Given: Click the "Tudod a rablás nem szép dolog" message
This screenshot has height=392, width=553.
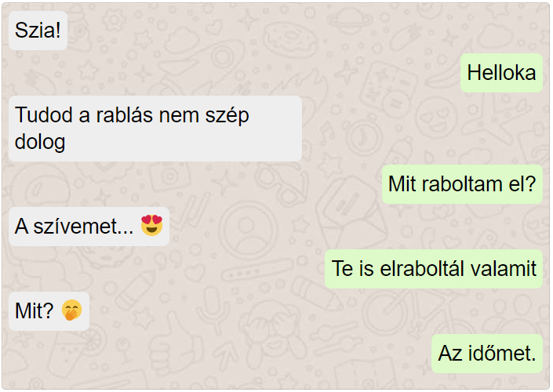Looking at the screenshot, I should (155, 129).
